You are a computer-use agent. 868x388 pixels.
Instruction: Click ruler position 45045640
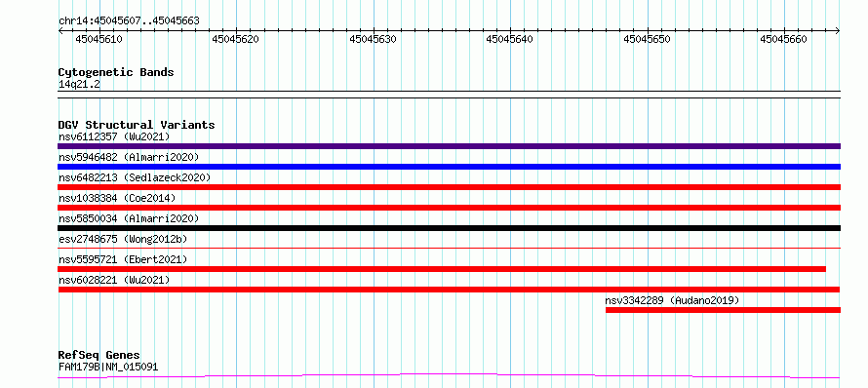coord(510,39)
